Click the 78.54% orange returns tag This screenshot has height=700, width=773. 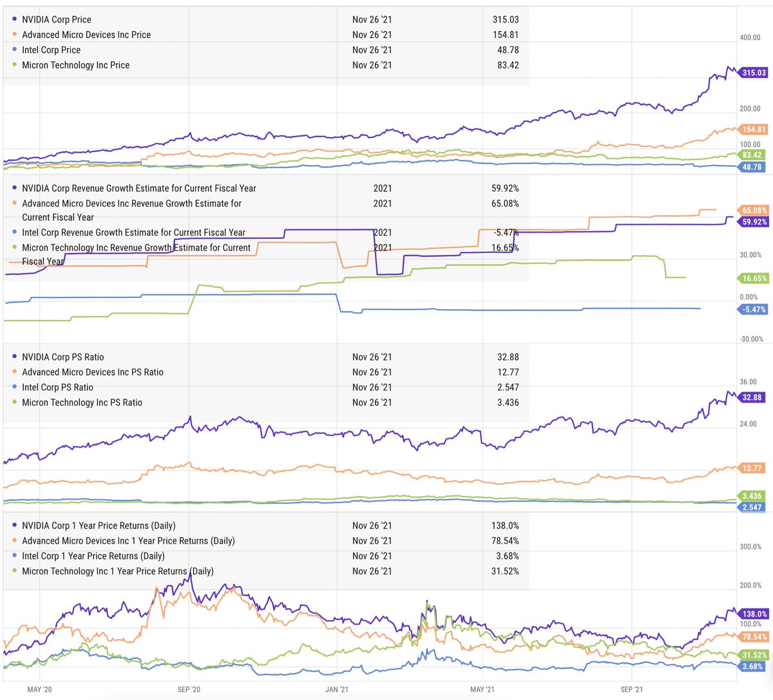coord(752,637)
